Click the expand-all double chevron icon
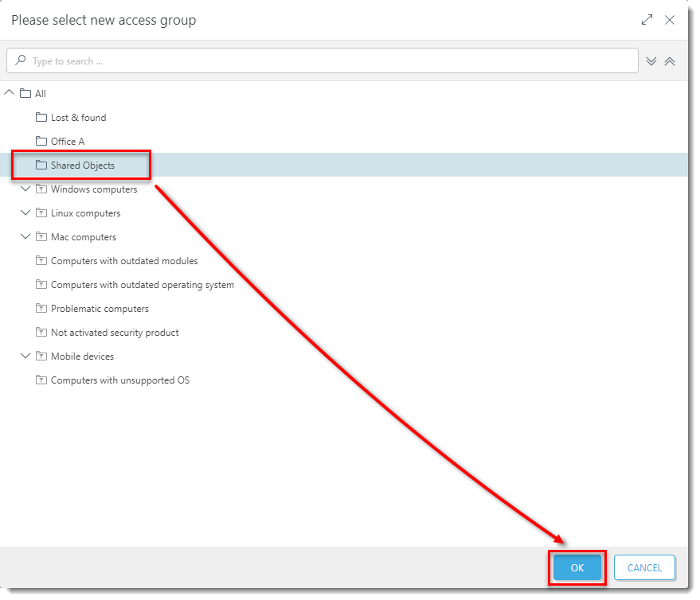The width and height of the screenshot is (700, 600). 651,61
